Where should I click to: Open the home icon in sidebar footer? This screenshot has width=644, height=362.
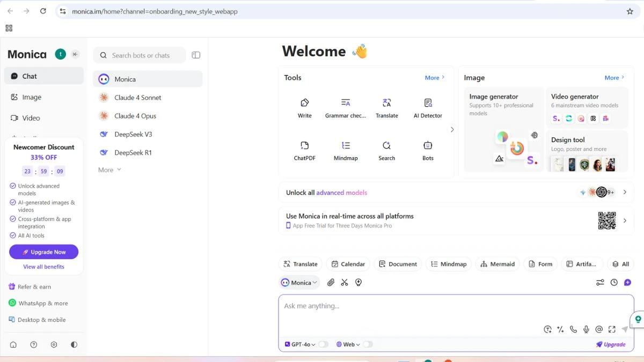coord(13,345)
